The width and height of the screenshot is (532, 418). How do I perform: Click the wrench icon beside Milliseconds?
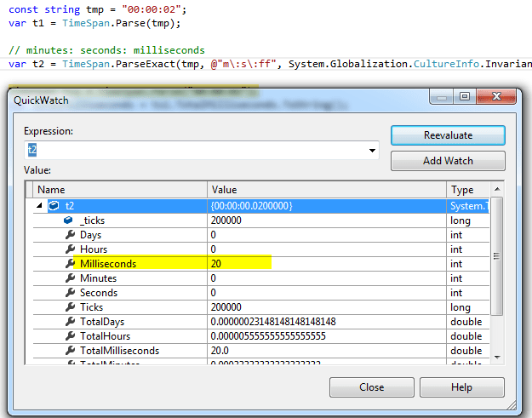click(x=70, y=263)
